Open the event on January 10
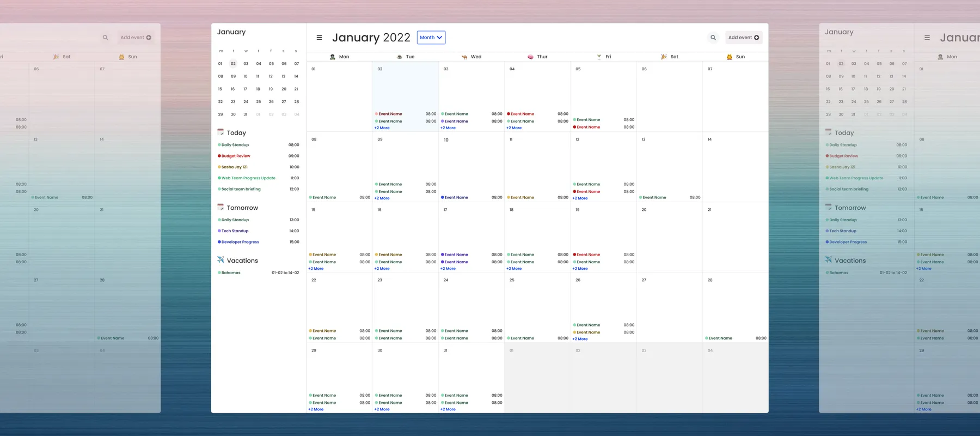Image resolution: width=980 pixels, height=436 pixels. point(471,197)
